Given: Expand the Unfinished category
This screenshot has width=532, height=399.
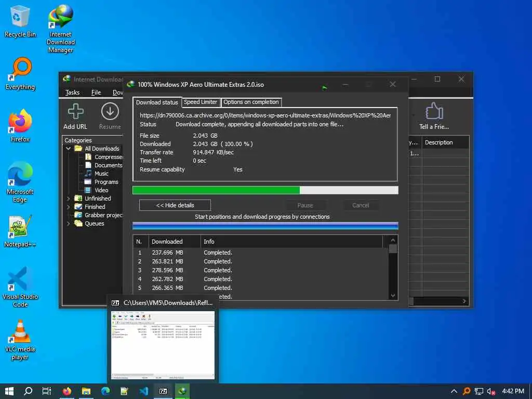Looking at the screenshot, I should (68, 198).
